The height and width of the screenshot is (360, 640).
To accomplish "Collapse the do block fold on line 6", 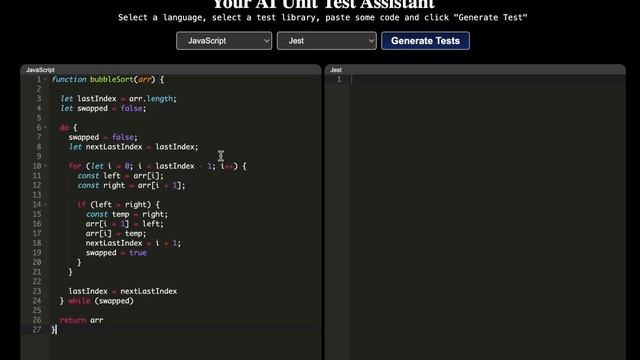I will point(45,128).
